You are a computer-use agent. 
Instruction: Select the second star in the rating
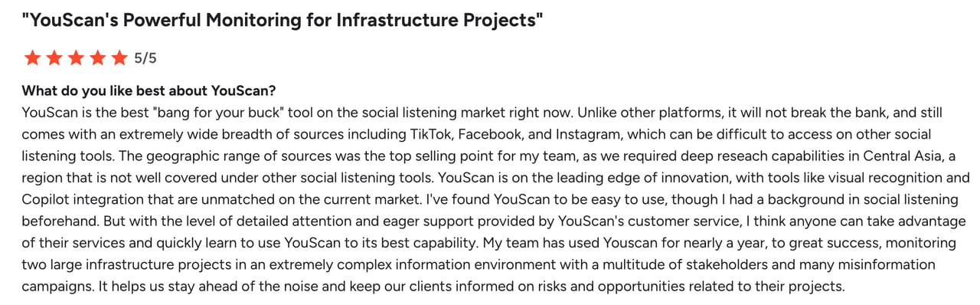(54, 57)
